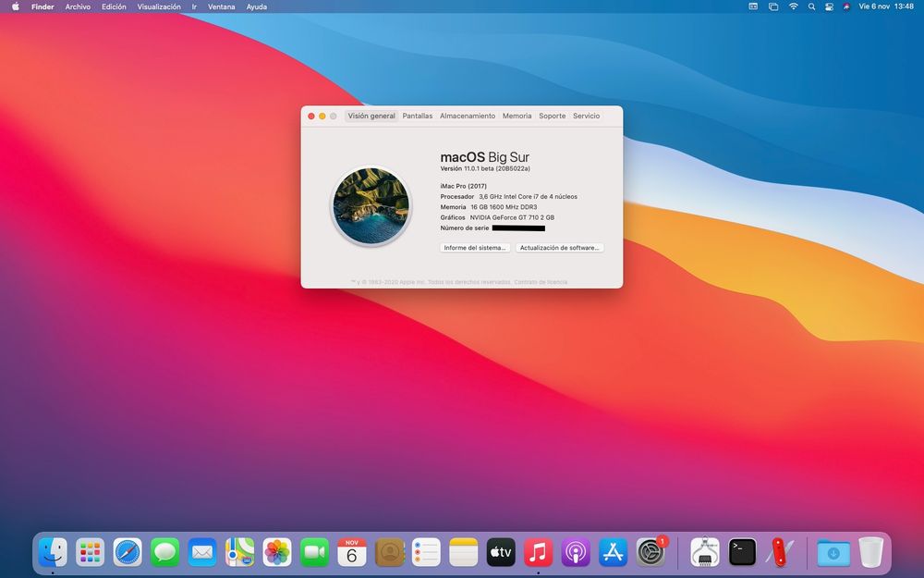Open the Calendar app showing Nov 6
Screen dimensions: 924x578
pos(352,553)
